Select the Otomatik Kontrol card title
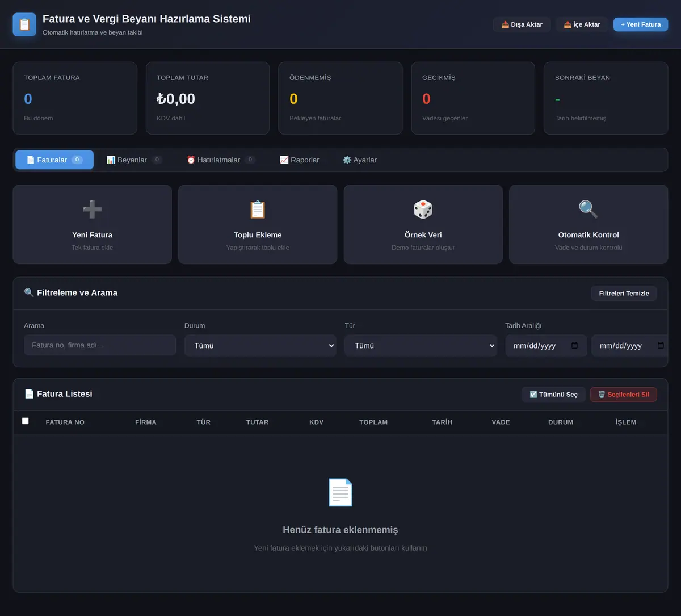This screenshot has height=616, width=681. (588, 235)
